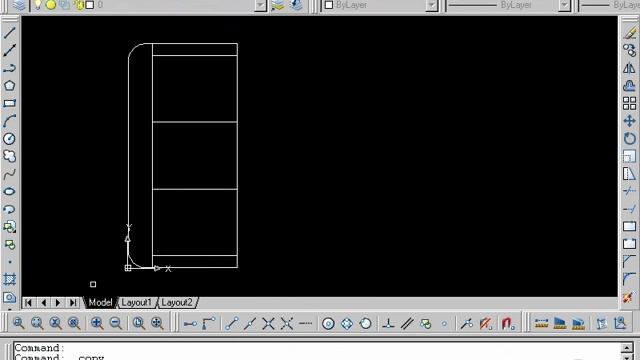Expand the layer list dropdown arrow
Image resolution: width=640 pixels, height=360 pixels.
(260, 5)
